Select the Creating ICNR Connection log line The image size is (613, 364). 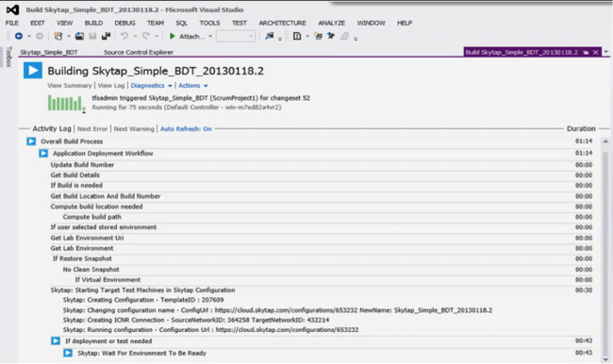(196, 320)
